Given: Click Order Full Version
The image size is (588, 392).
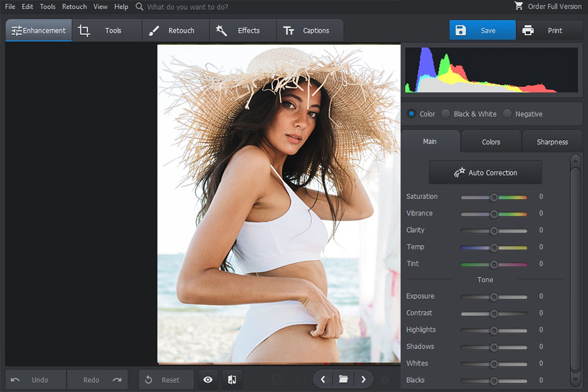Looking at the screenshot, I should tap(548, 6).
